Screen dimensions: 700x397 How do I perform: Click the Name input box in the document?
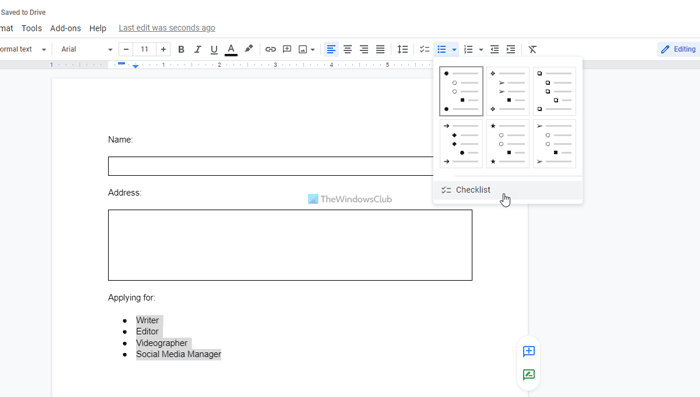point(271,166)
